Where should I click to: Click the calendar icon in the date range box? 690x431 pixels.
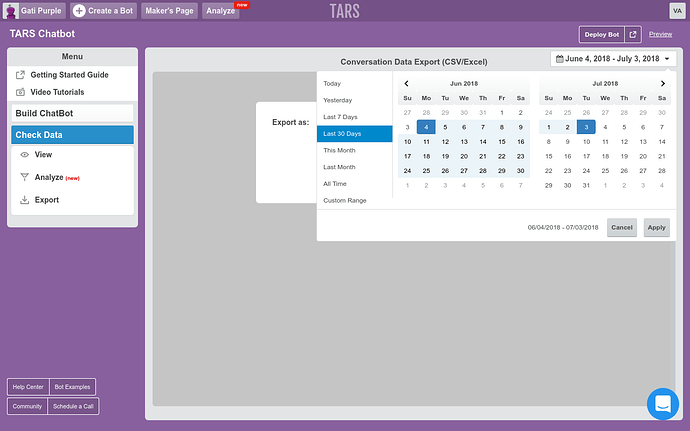coord(559,59)
